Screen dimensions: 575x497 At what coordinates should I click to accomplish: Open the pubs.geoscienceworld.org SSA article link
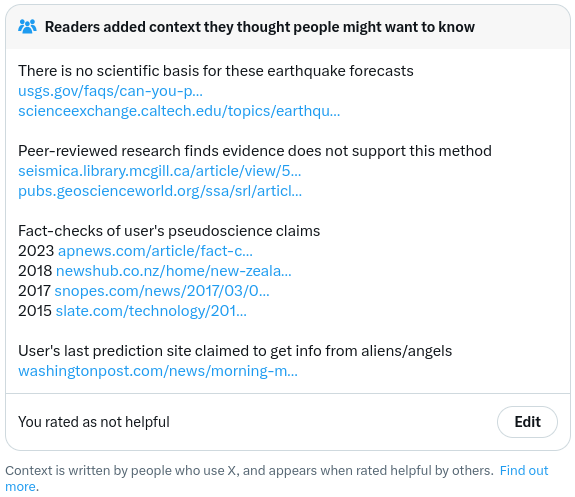tap(160, 191)
